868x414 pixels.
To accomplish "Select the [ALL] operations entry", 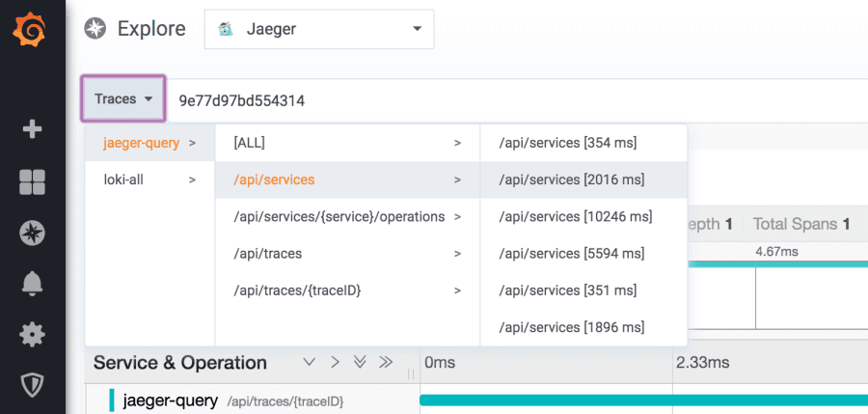I will pyautogui.click(x=347, y=143).
